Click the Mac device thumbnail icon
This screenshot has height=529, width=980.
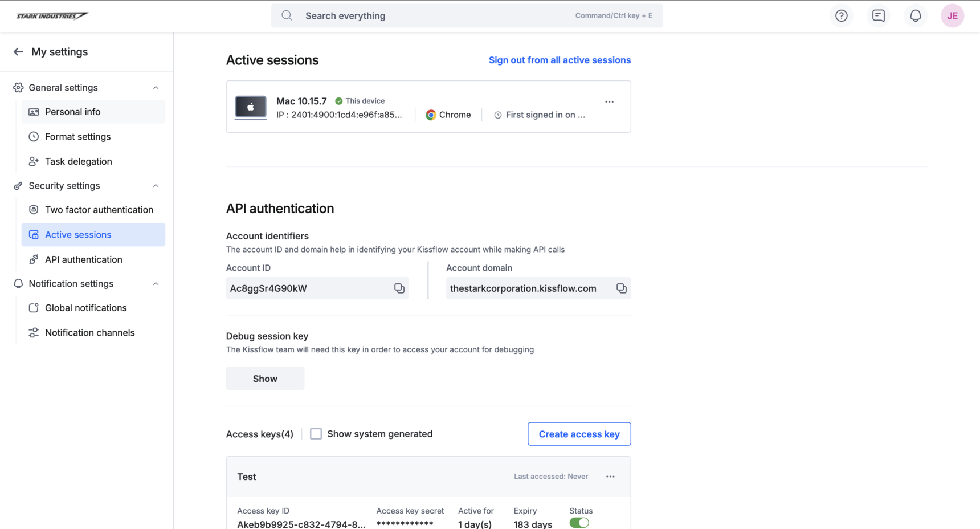click(x=251, y=107)
